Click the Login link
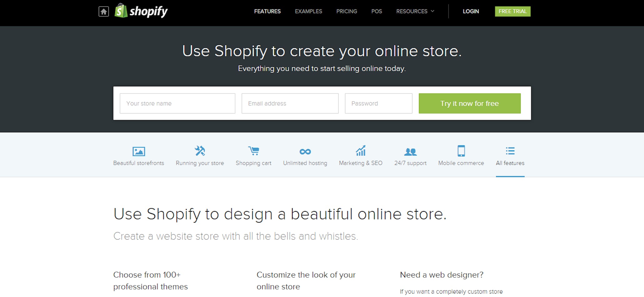This screenshot has height=297, width=644. (x=471, y=11)
